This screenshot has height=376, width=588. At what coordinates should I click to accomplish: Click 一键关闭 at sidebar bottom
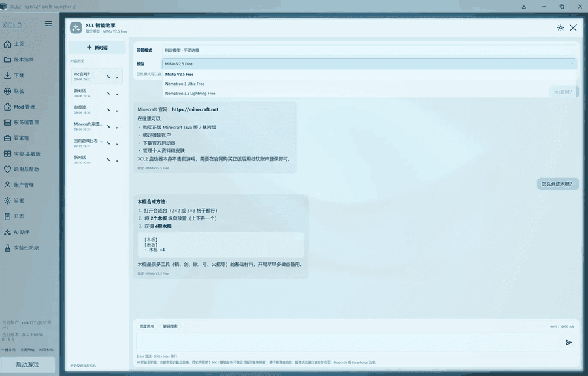coord(8,349)
